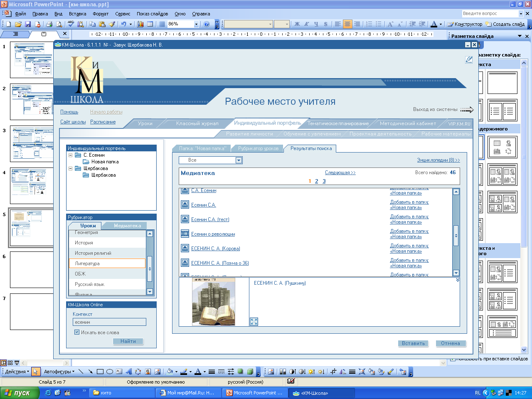532x399 pixels.
Task: Click the Format Painter brush icon
Action: 112,24
